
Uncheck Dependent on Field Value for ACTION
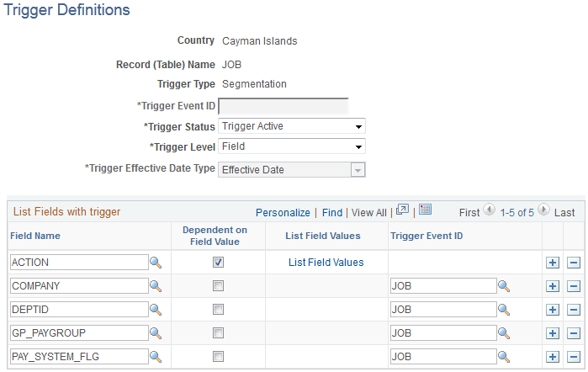(219, 263)
